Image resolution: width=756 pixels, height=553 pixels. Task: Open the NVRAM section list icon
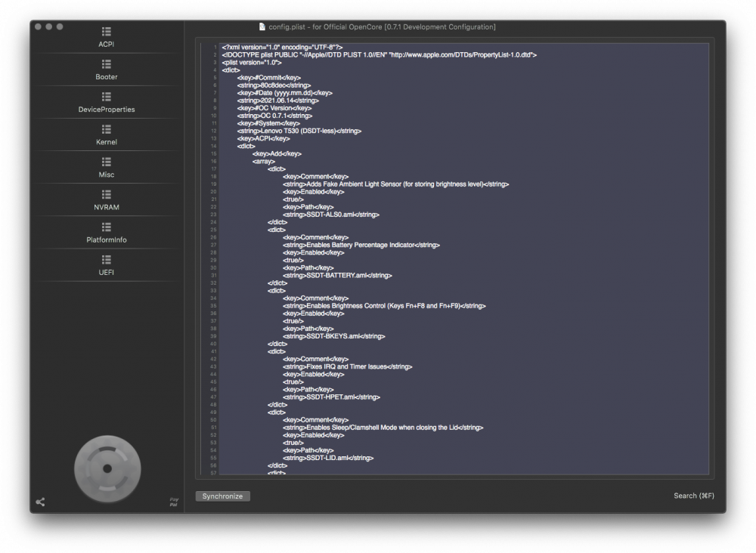(x=107, y=195)
